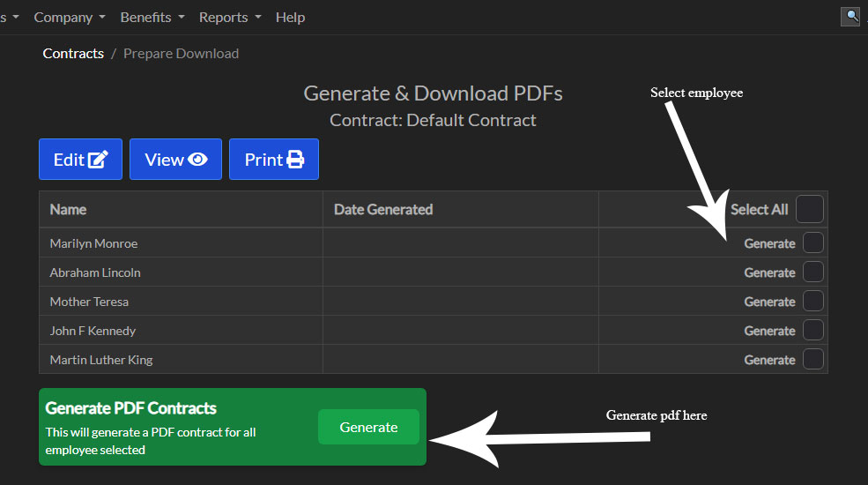Check the box for Marilyn Monroe
This screenshot has width=868, height=485.
[812, 242]
